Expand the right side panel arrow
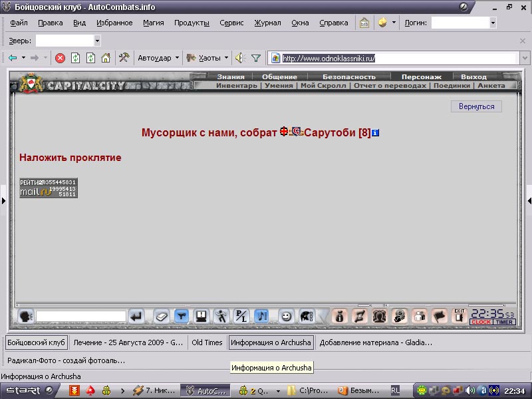The width and height of the screenshot is (532, 399). pos(529,201)
